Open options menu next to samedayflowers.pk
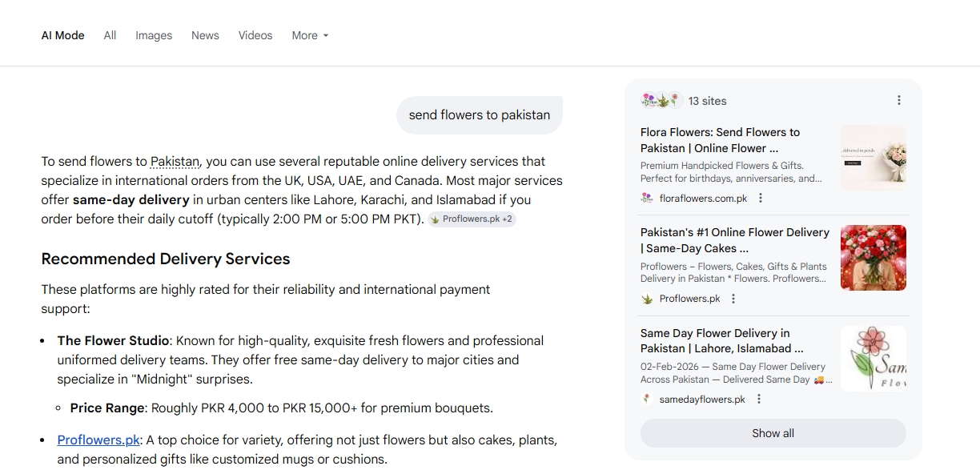Screen dimensions: 980x470 (759, 400)
